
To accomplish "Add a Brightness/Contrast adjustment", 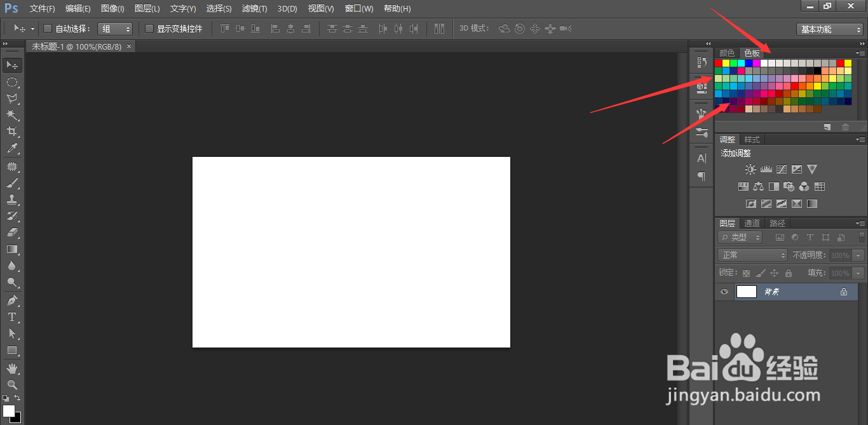I will click(750, 170).
